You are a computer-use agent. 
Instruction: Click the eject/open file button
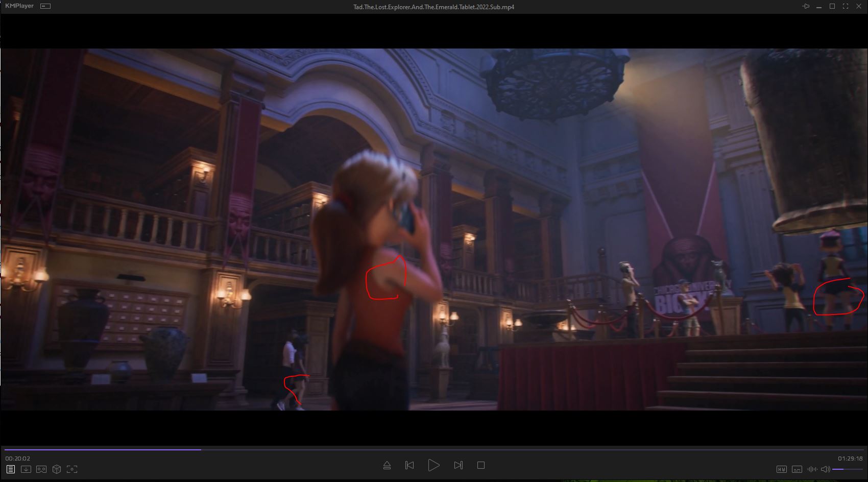(x=387, y=465)
